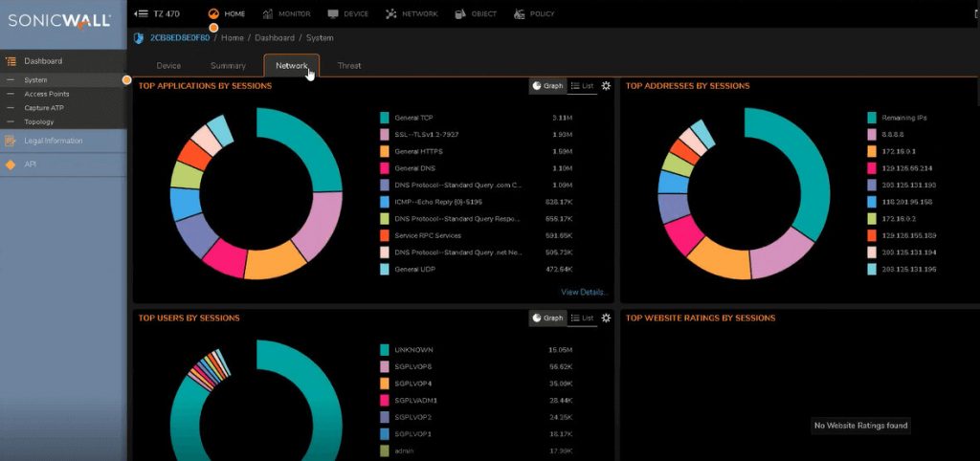
Task: Click the 129.126.66.214 address legend entry
Action: (x=908, y=168)
